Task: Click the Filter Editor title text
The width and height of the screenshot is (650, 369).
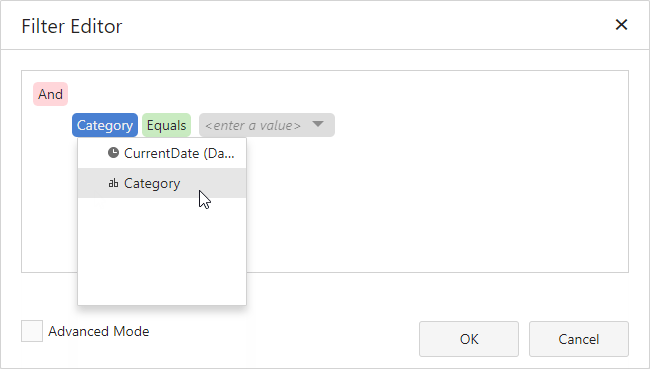Action: (x=72, y=26)
